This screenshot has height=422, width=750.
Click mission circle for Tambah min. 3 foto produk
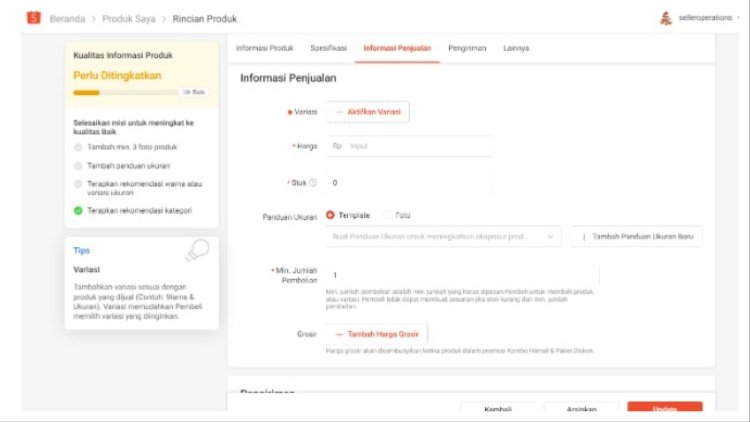pyautogui.click(x=78, y=147)
